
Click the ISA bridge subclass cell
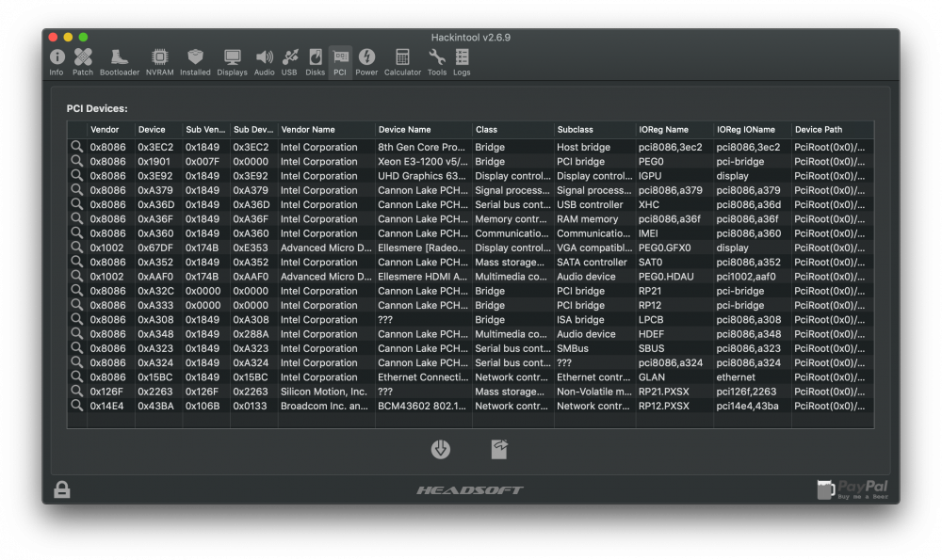point(580,320)
